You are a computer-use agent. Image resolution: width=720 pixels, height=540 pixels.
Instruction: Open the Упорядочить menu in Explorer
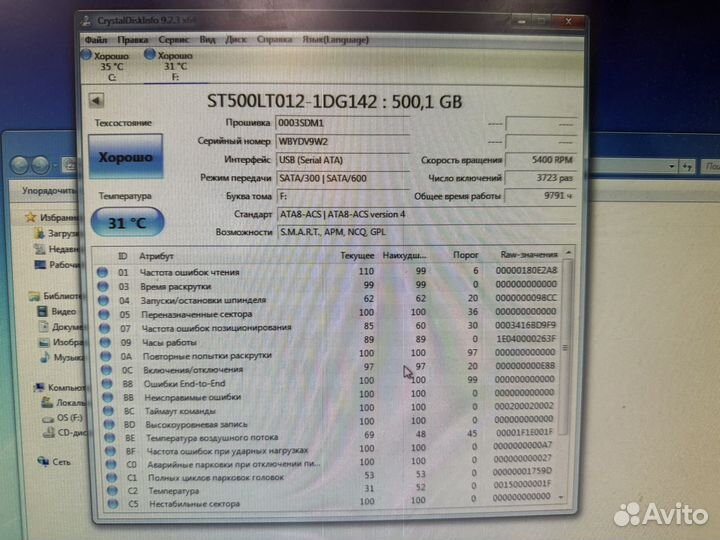[x=50, y=190]
